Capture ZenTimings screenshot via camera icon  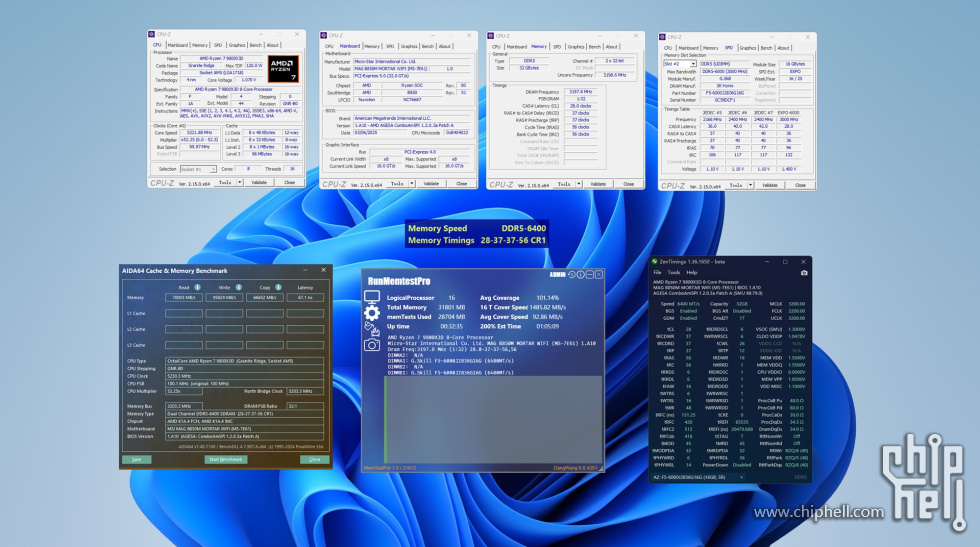click(804, 273)
